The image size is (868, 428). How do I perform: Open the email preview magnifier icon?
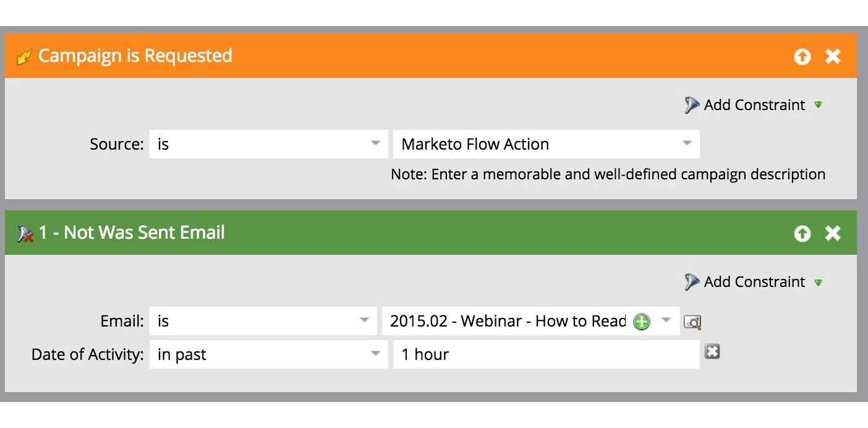(x=692, y=322)
